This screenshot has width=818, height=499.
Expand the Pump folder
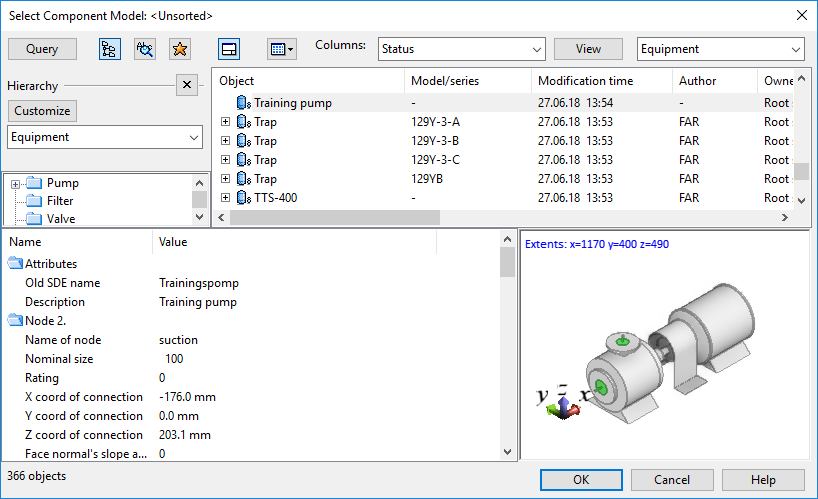tap(16, 184)
